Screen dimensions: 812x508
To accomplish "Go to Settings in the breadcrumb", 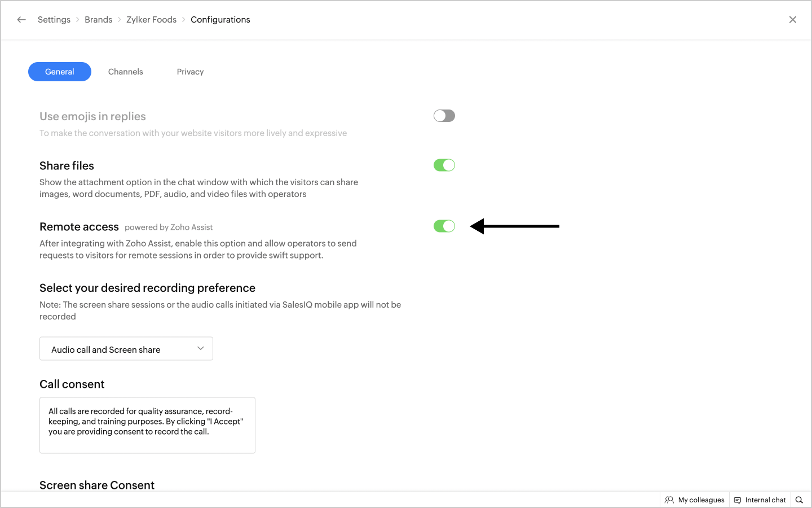I will (54, 20).
